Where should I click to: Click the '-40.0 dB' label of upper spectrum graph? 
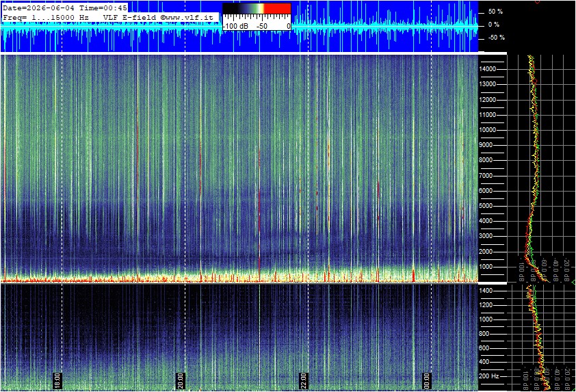click(x=555, y=269)
